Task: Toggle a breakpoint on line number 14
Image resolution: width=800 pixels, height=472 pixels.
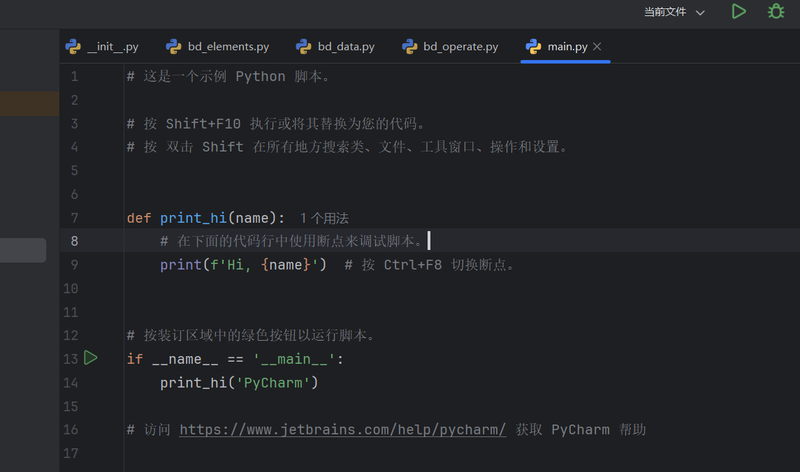Action: [x=70, y=382]
